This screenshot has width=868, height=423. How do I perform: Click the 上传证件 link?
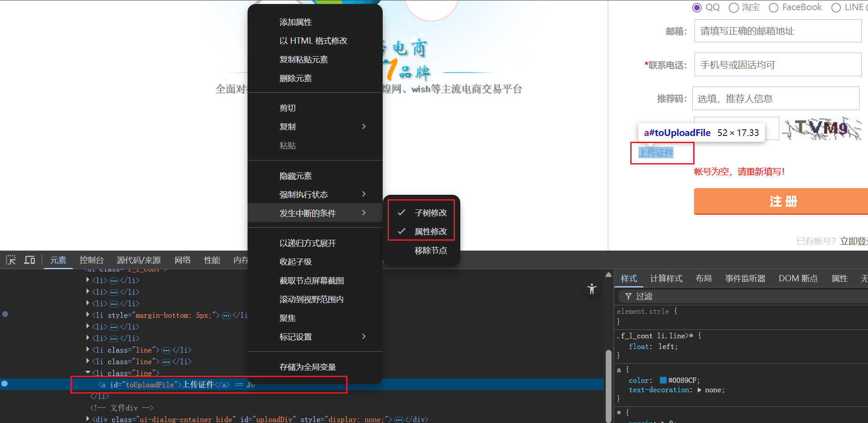pos(656,153)
